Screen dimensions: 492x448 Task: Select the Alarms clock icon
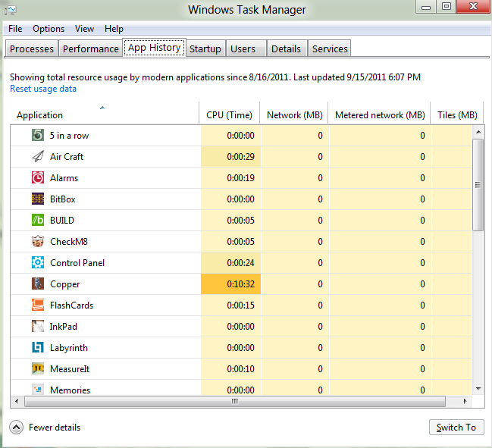pyautogui.click(x=38, y=178)
